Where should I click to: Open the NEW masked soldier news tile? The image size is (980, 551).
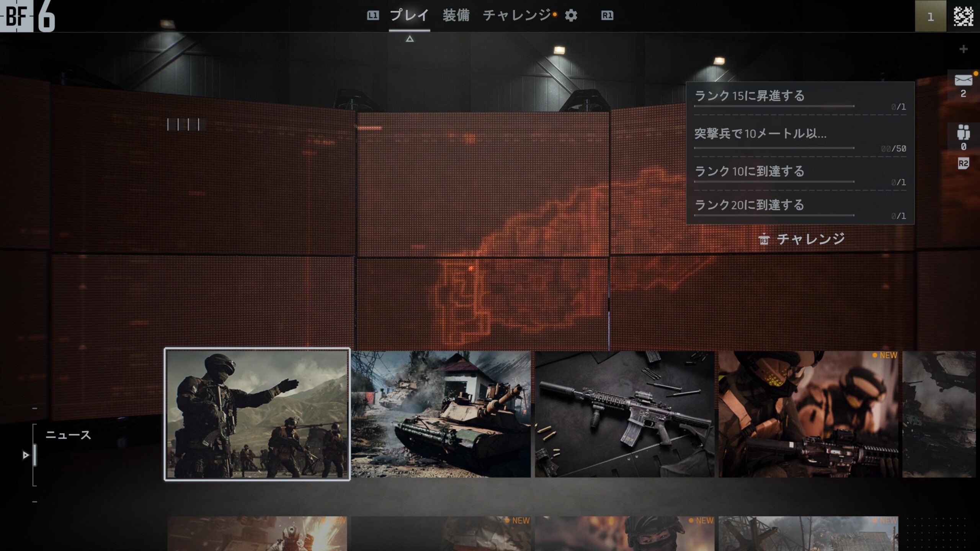coord(808,414)
